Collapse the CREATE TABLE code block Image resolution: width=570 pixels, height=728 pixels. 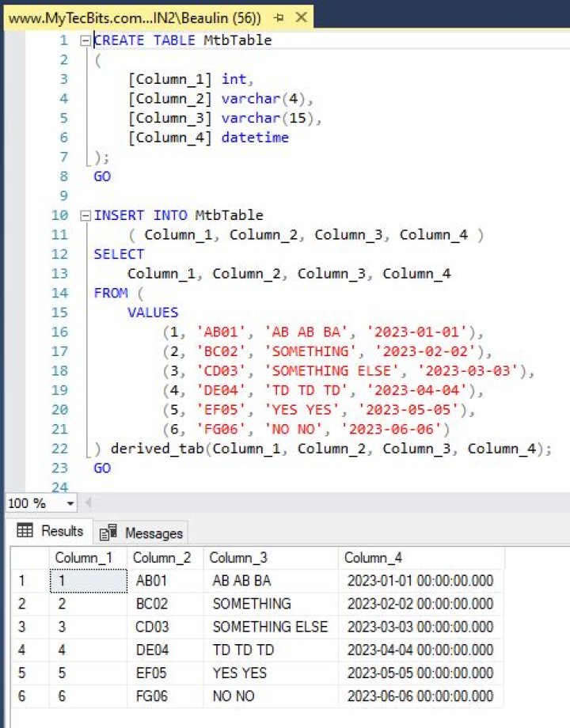(x=85, y=41)
